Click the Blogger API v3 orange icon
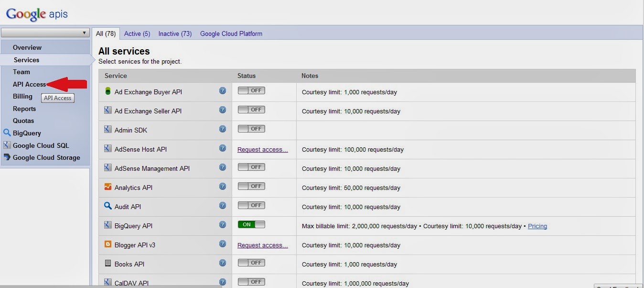Viewport: 644px width, 288px height. [108, 244]
